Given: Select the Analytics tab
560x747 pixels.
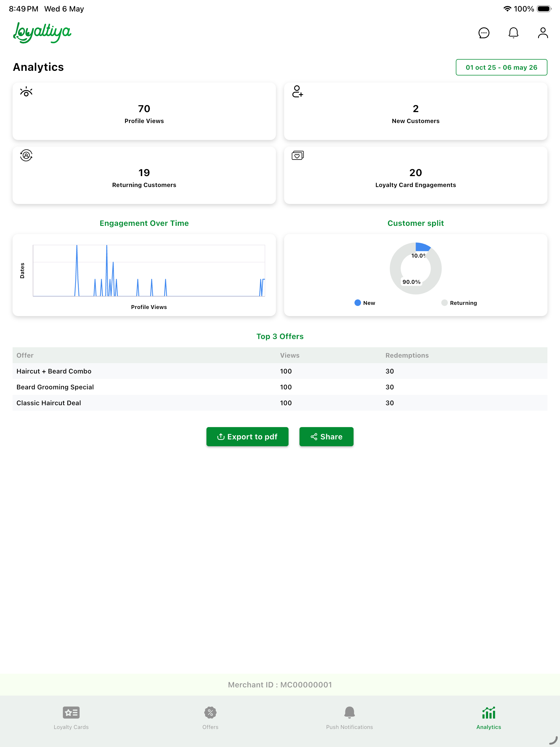Looking at the screenshot, I should pyautogui.click(x=488, y=718).
